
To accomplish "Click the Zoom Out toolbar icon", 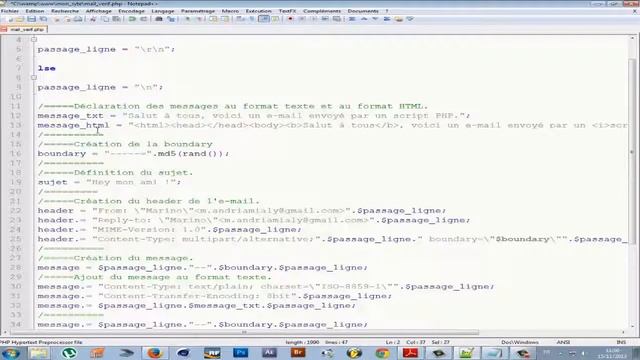I will (199, 19).
